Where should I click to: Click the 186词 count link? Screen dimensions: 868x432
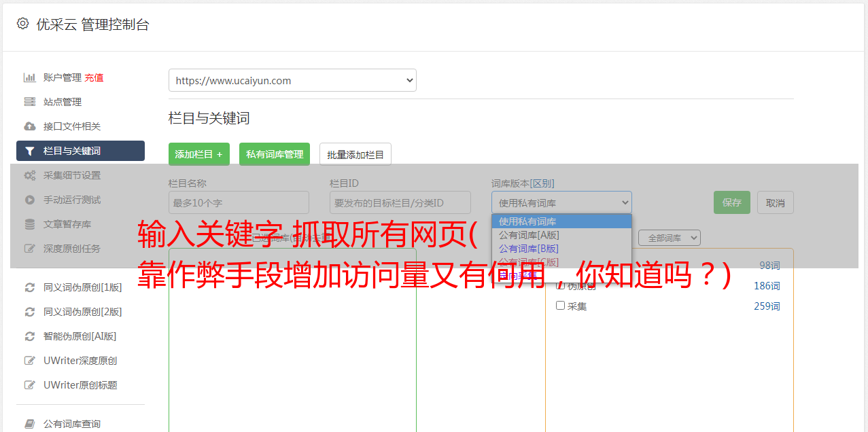(767, 286)
